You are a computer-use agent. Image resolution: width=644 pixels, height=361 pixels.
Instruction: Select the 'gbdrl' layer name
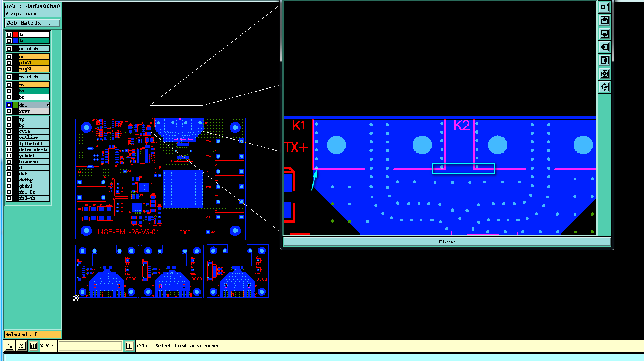pos(34,186)
